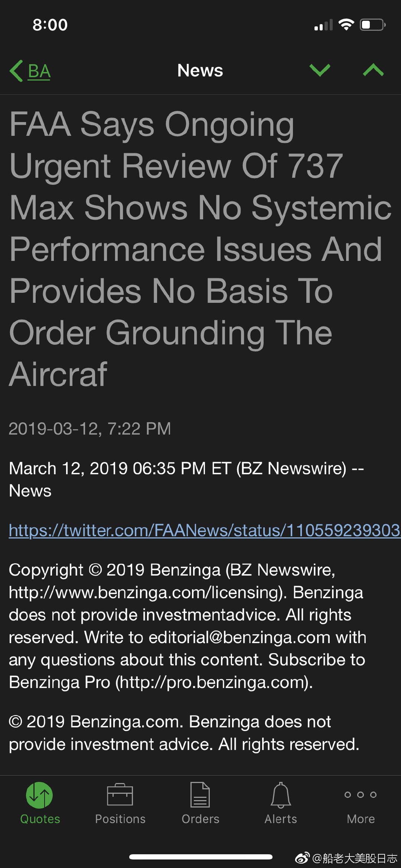Tap the battery status icon

point(372,25)
